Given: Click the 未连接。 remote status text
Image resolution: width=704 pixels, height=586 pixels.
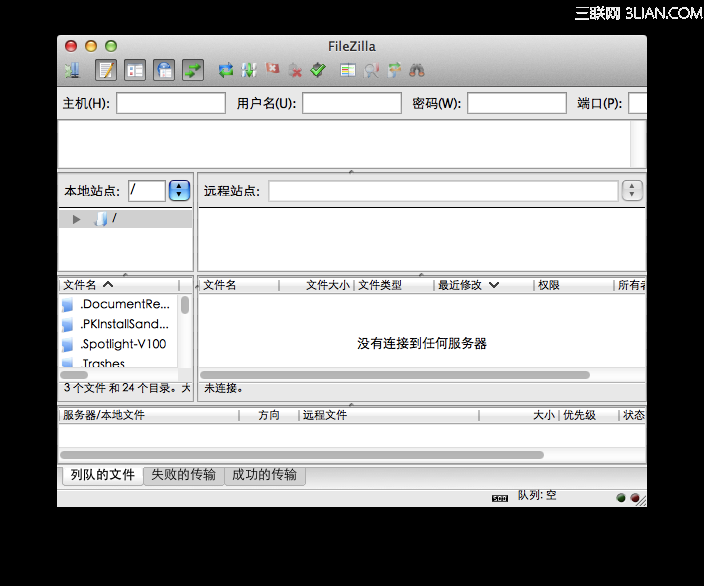Looking at the screenshot, I should coord(224,388).
